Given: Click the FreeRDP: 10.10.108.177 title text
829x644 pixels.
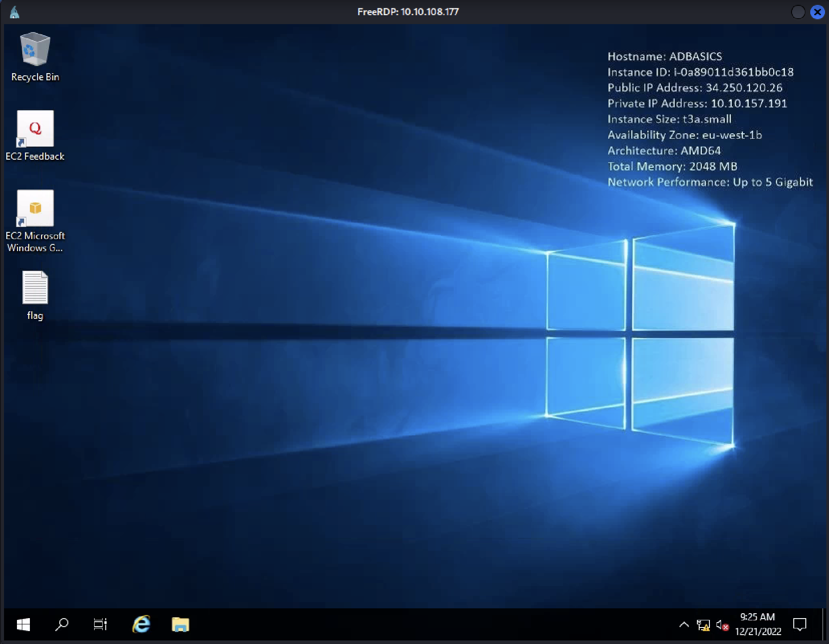Looking at the screenshot, I should (x=408, y=12).
